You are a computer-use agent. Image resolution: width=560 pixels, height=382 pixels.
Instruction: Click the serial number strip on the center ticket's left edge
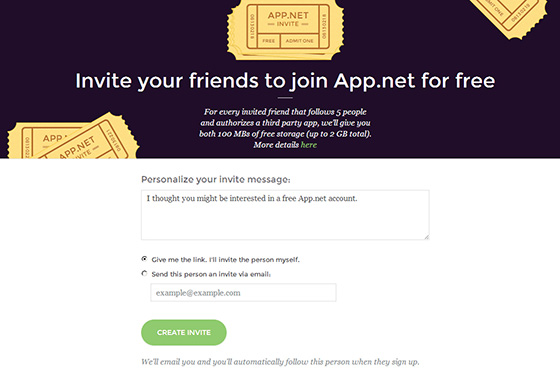coord(252,26)
